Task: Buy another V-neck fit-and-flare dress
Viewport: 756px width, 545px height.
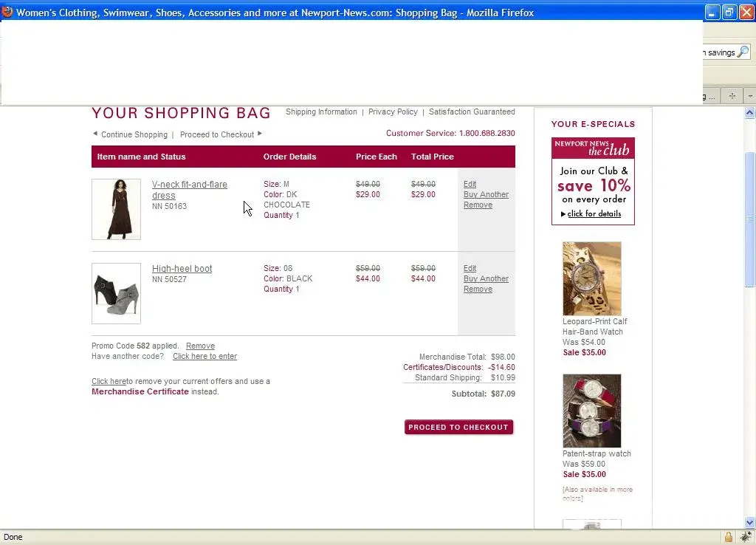Action: [486, 195]
